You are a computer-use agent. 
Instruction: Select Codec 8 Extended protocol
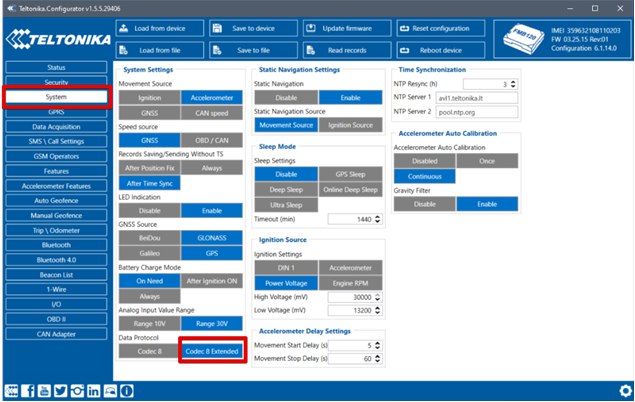tap(212, 351)
